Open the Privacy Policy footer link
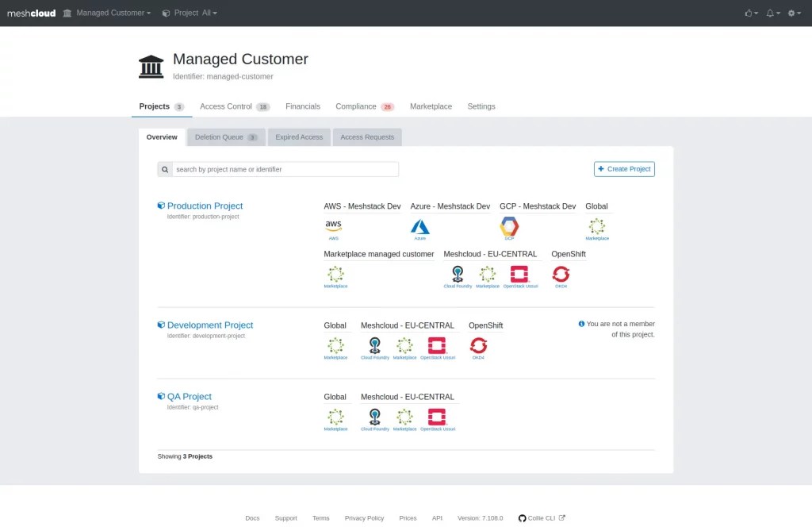 (x=364, y=518)
